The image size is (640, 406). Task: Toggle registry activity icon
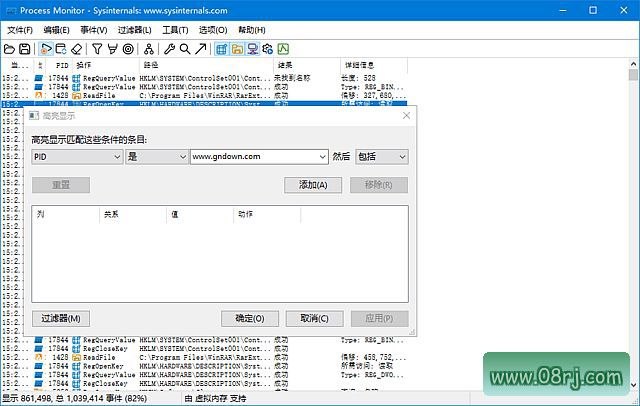click(x=222, y=49)
